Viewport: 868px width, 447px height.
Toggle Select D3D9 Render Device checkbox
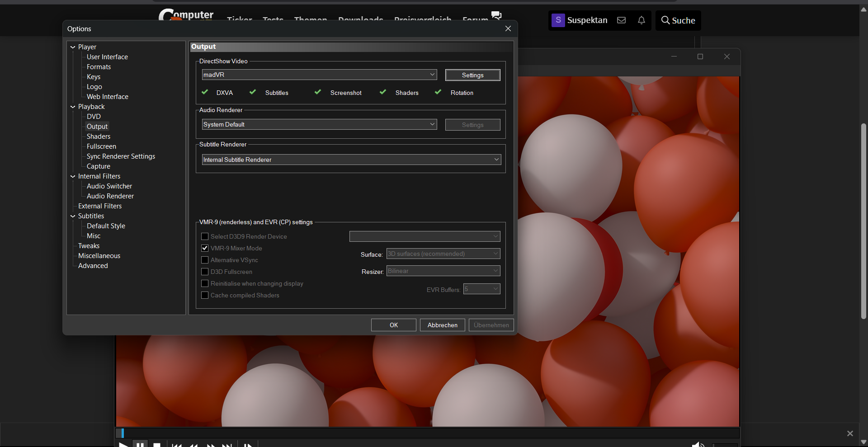click(205, 236)
